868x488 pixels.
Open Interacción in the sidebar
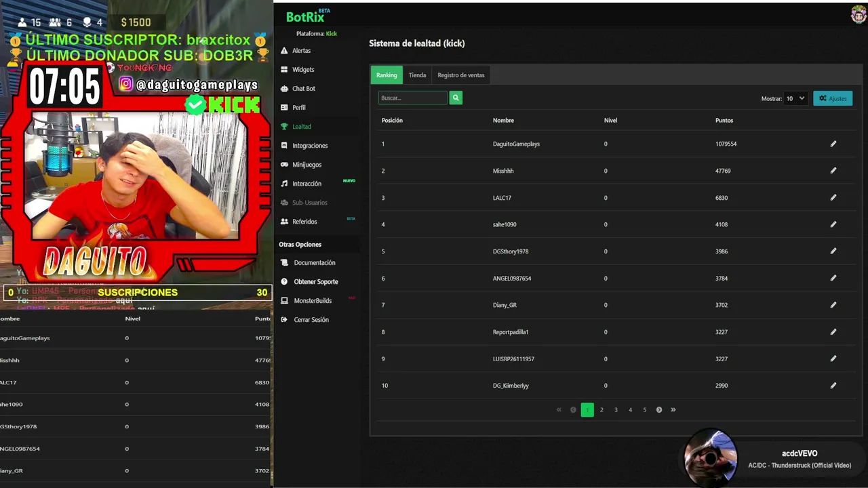tap(307, 184)
